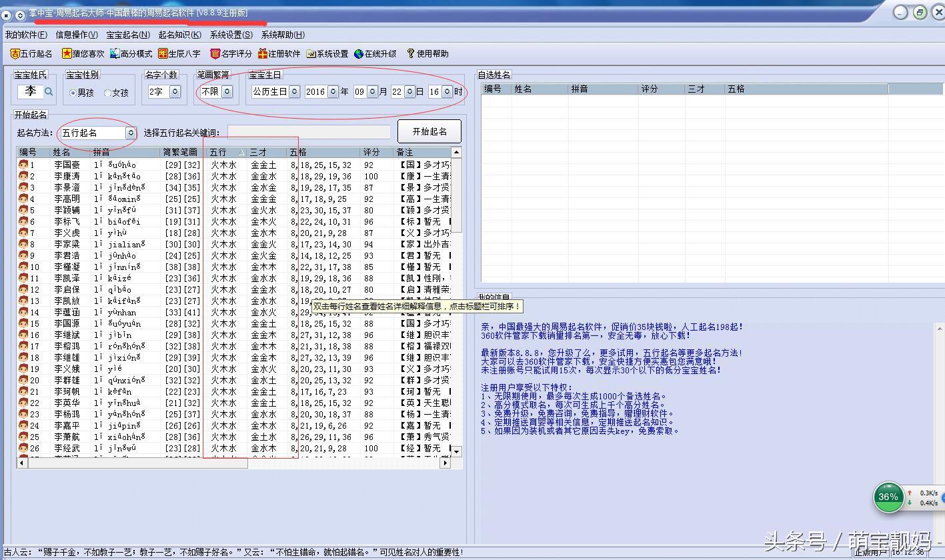Expand the 起名方法 dropdown showing 五行起名

131,133
